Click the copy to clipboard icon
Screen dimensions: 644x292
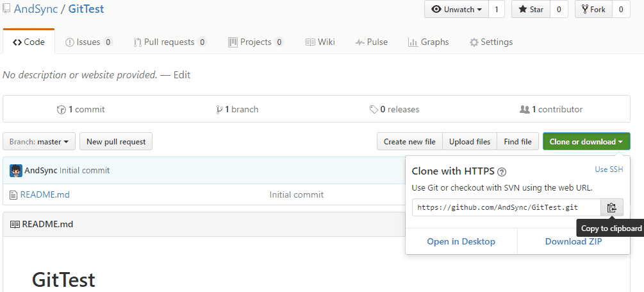(611, 207)
